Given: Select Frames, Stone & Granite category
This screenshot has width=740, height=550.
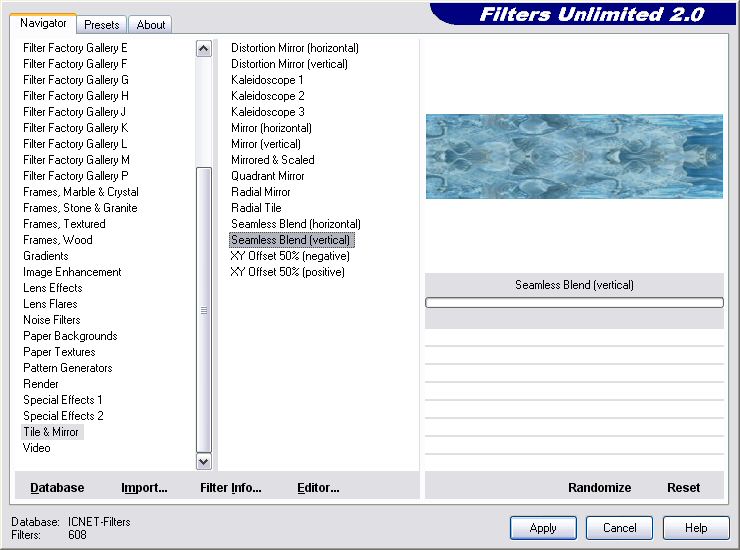Looking at the screenshot, I should [80, 208].
